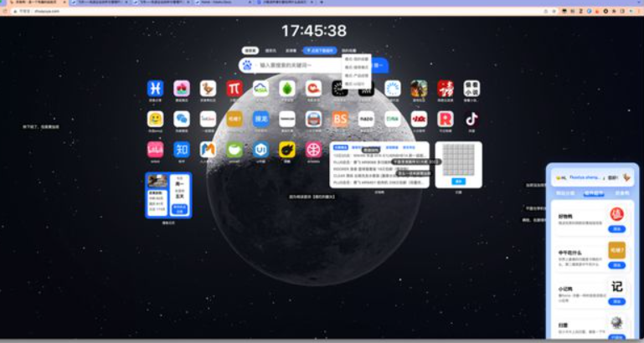
Task: Open the red calligraphy character app icon
Action: click(446, 88)
